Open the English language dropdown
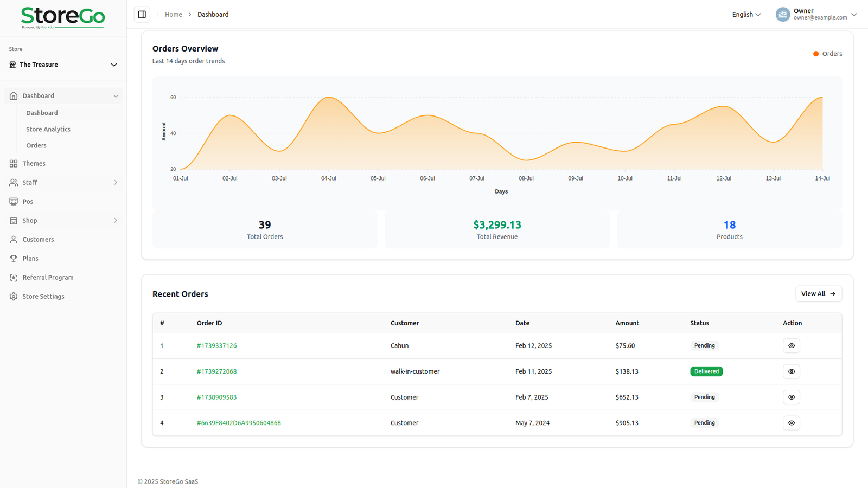Image resolution: width=868 pixels, height=488 pixels. [746, 15]
